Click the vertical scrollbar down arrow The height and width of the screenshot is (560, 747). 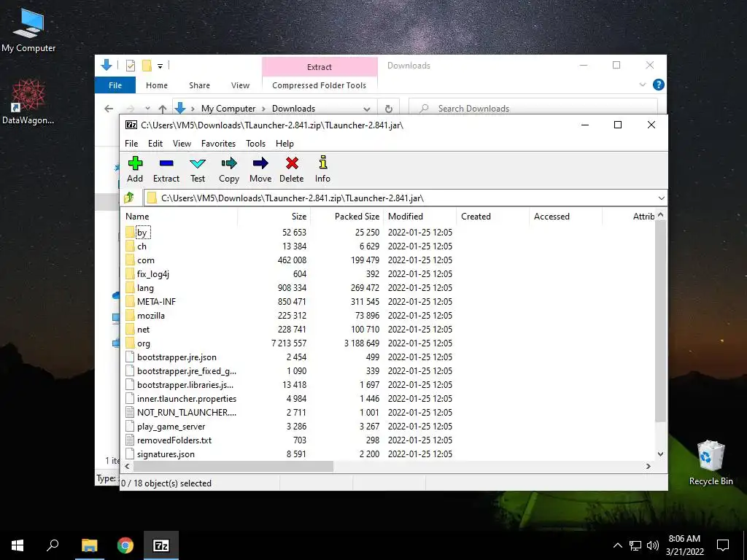click(x=660, y=454)
